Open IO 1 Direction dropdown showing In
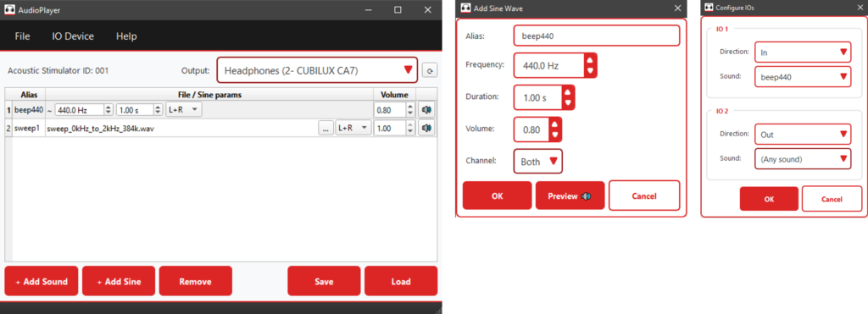 803,52
